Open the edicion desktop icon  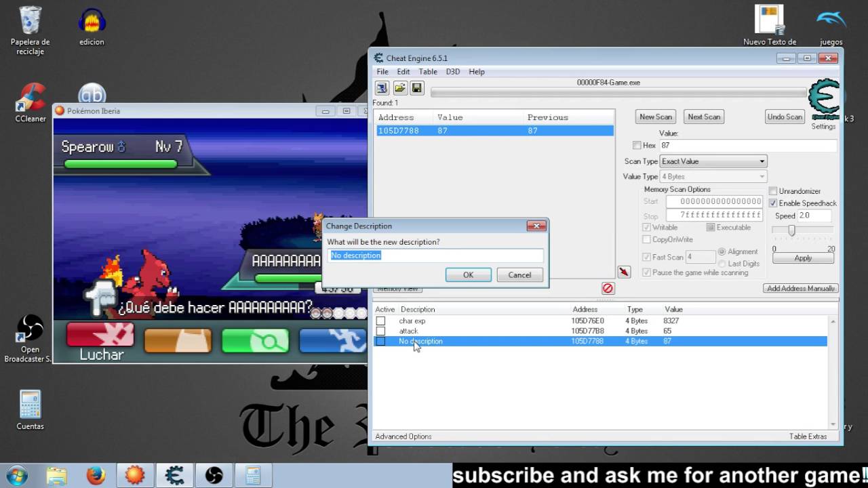(x=92, y=27)
